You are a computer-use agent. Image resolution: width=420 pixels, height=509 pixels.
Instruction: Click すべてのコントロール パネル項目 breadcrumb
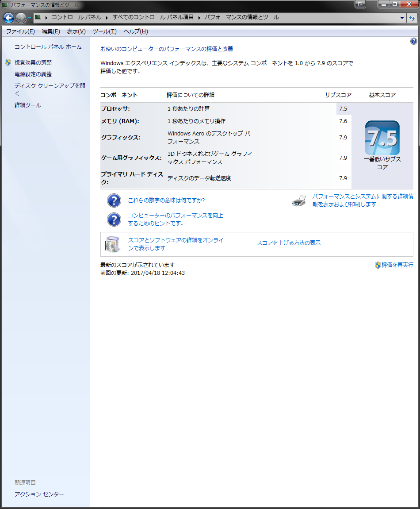(x=153, y=17)
